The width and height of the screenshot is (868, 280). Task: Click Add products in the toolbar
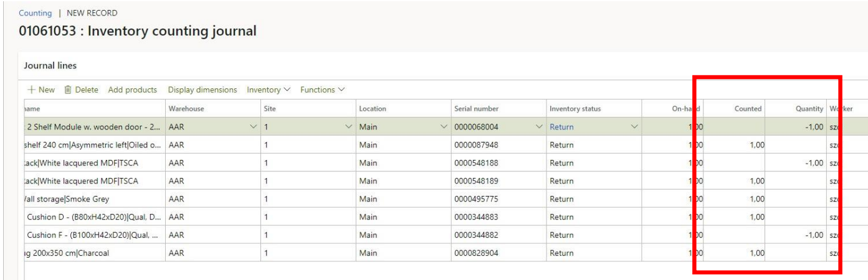point(132,90)
